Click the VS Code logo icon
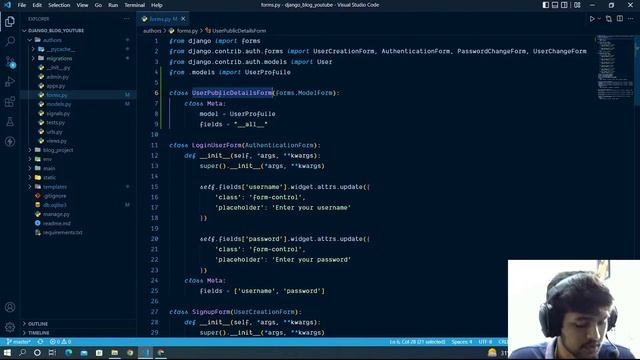This screenshot has width=640, height=360. click(8, 5)
